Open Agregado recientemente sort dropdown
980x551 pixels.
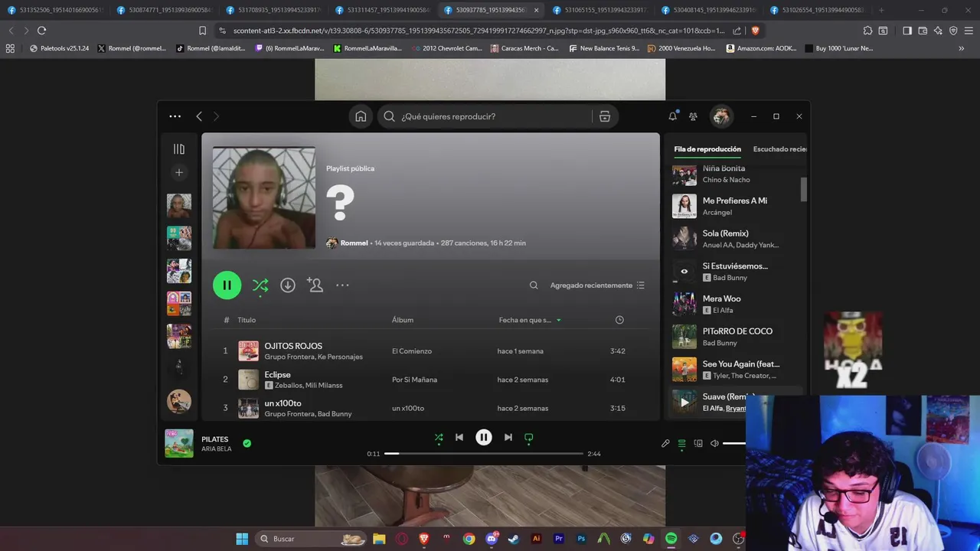click(x=597, y=285)
